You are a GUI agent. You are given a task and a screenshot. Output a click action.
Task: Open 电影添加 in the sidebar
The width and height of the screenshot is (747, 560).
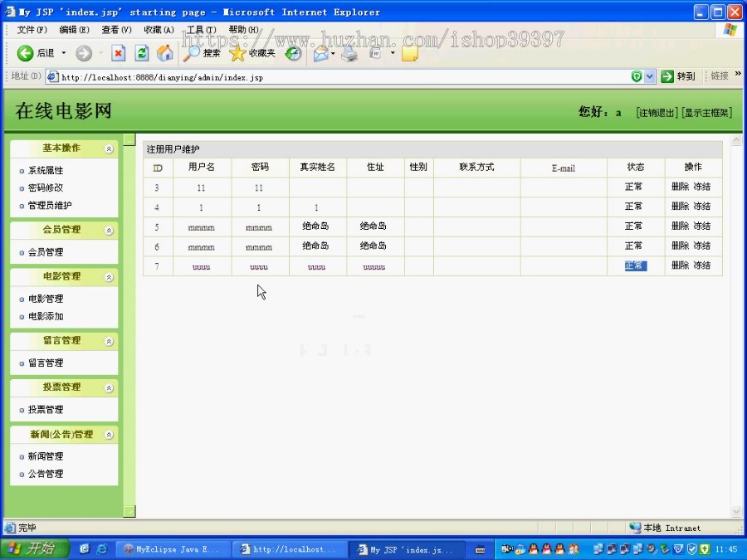(x=46, y=316)
